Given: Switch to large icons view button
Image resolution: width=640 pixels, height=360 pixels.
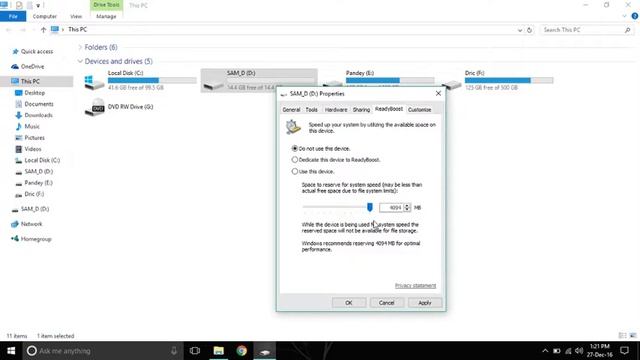Looking at the screenshot, I should (x=633, y=336).
